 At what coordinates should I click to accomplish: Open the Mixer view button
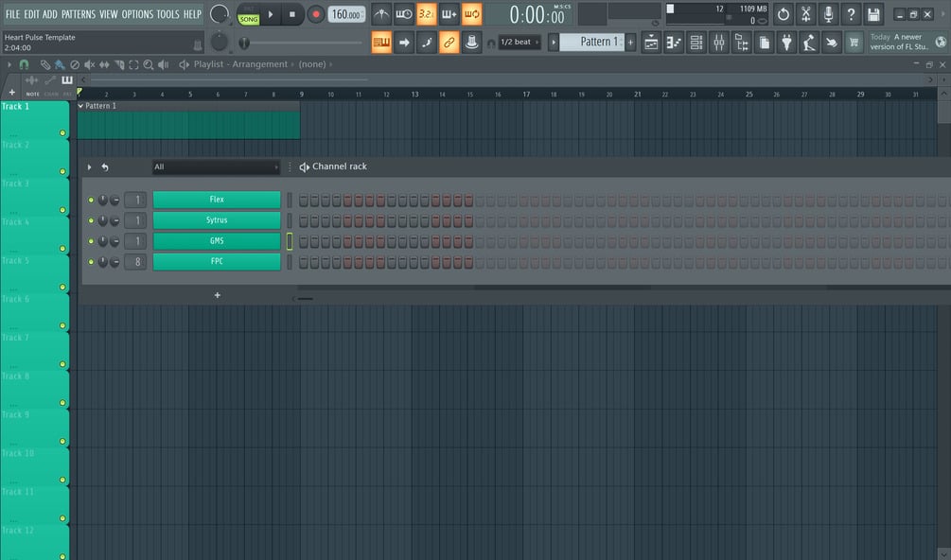coord(719,43)
